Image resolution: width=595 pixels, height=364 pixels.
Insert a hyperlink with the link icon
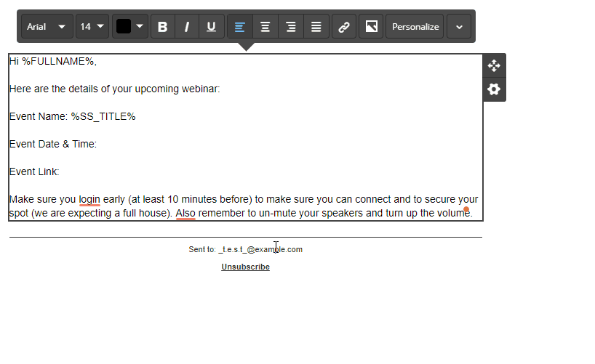[x=344, y=27]
